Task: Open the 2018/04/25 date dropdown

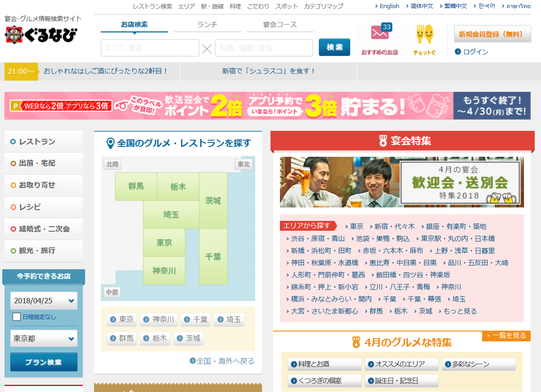Action: [44, 301]
